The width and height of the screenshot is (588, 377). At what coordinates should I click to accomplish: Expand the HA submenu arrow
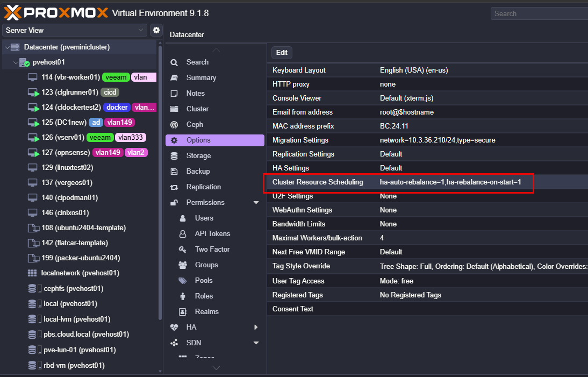[256, 327]
